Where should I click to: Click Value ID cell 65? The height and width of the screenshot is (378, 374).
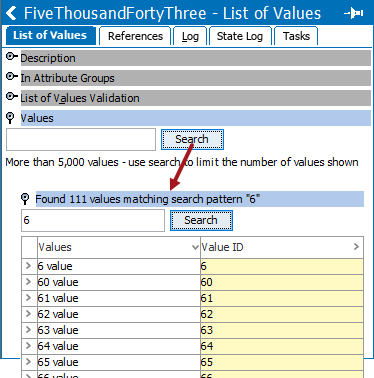tap(282, 362)
